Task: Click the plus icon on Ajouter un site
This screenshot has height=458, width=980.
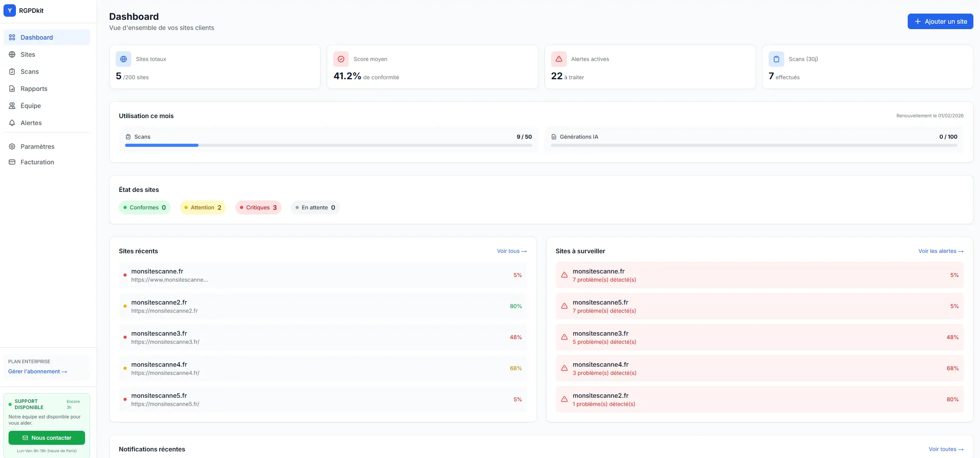Action: click(918, 22)
